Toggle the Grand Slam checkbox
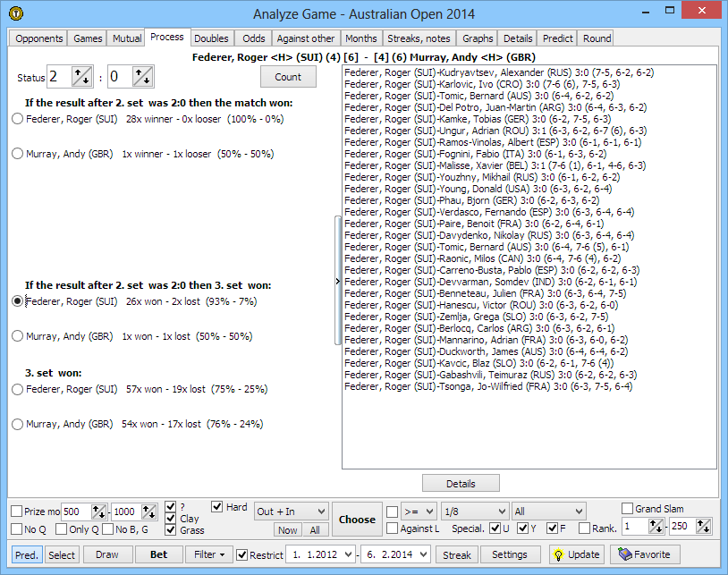The image size is (728, 575). click(x=627, y=508)
